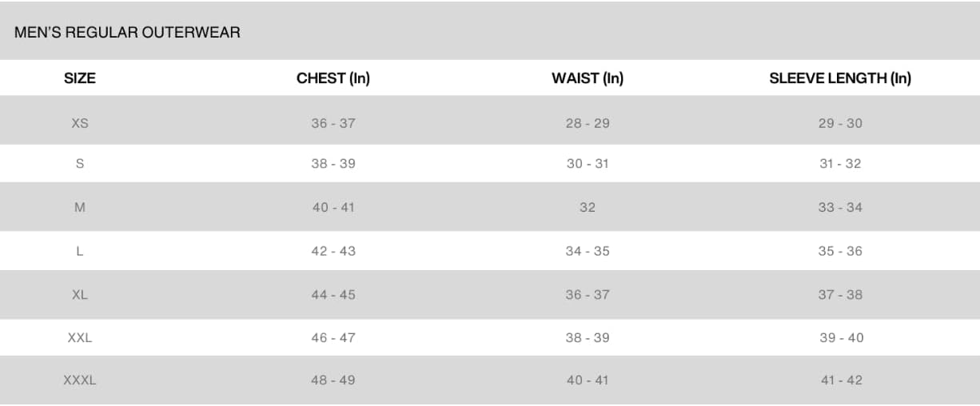Click the XS size row label
Image resolution: width=980 pixels, height=406 pixels.
(80, 123)
